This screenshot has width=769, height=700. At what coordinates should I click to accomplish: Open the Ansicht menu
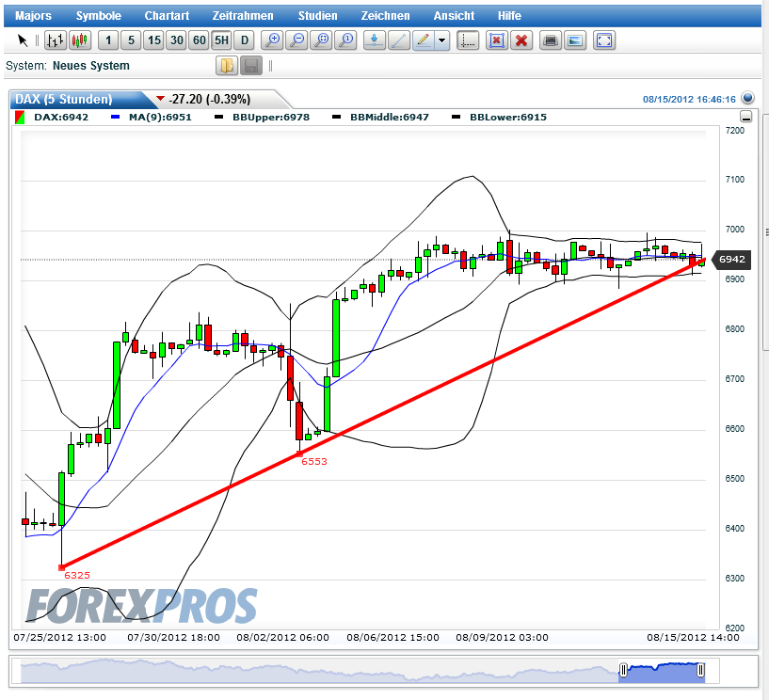pyautogui.click(x=454, y=16)
